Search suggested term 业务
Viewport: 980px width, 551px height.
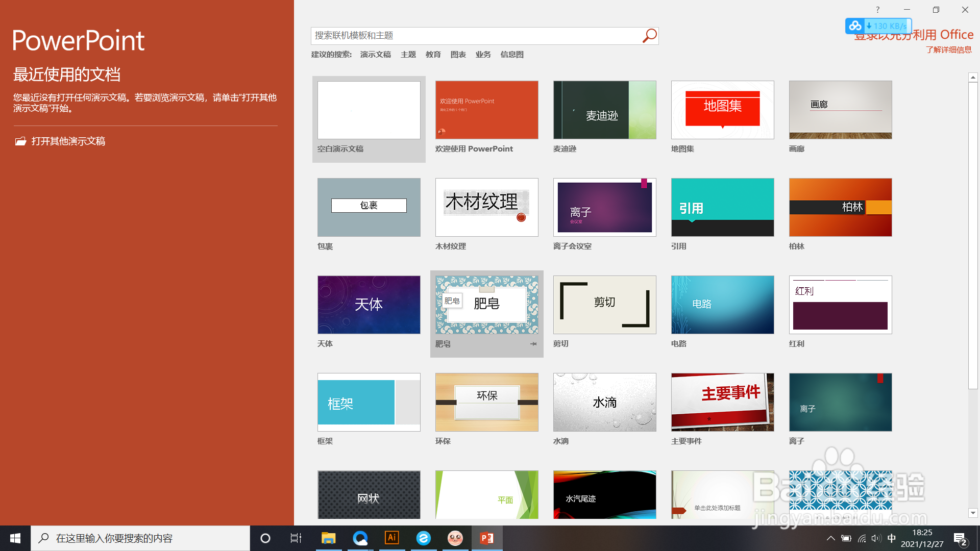tap(483, 55)
